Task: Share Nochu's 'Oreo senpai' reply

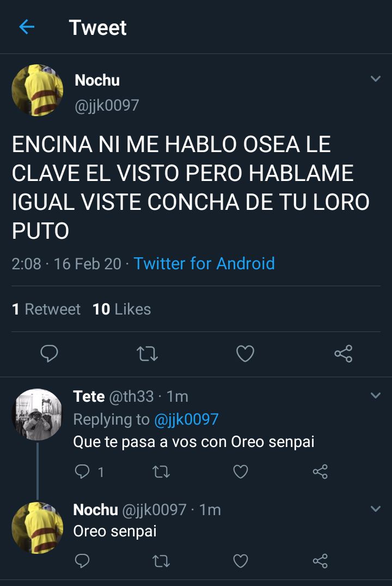Action: [320, 561]
